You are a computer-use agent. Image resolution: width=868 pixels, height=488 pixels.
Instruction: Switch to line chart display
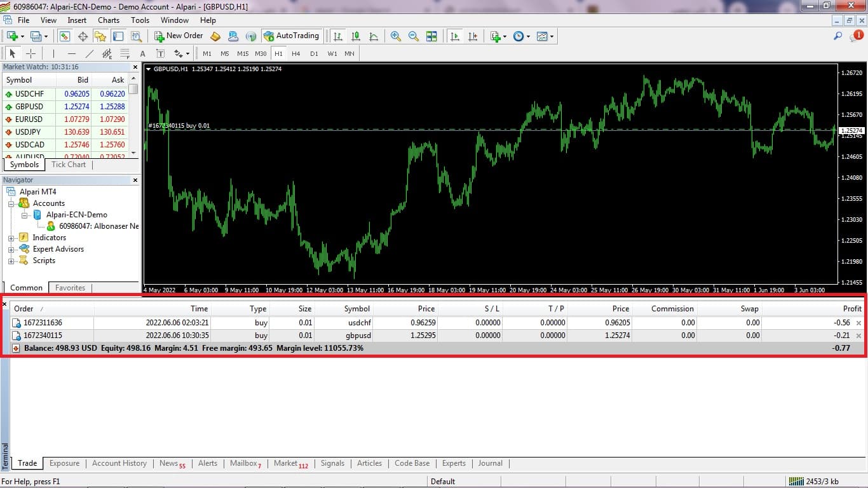[374, 36]
